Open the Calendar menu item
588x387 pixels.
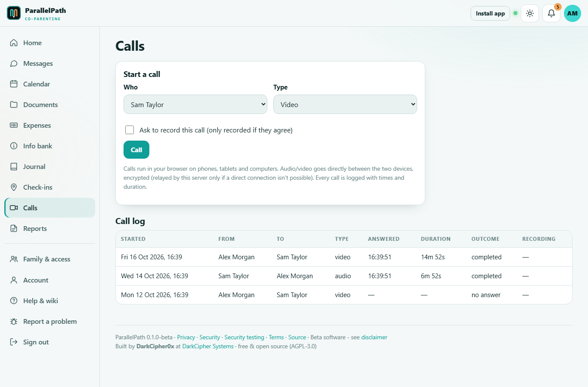point(50,84)
